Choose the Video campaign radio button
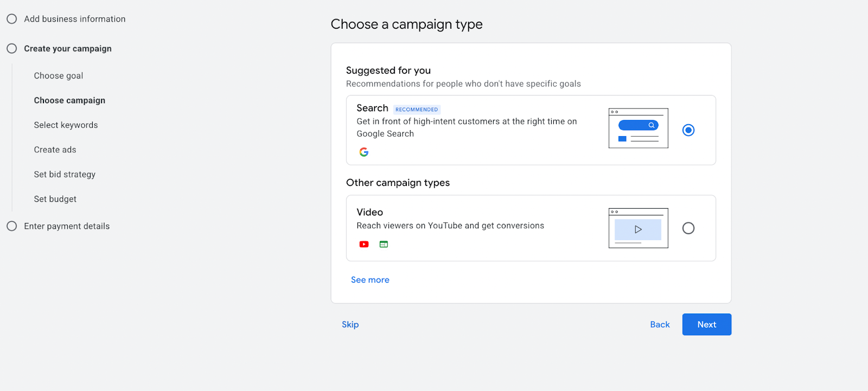868x391 pixels. (688, 228)
